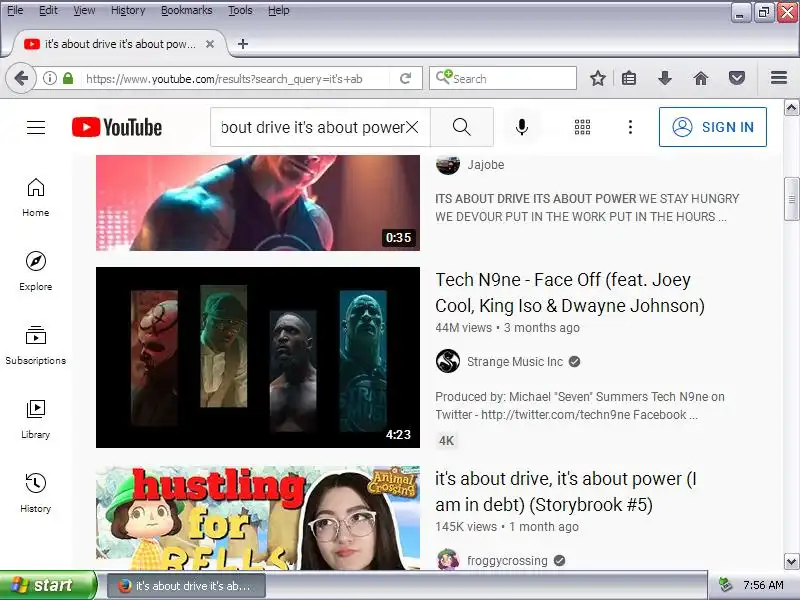Screen dimensions: 800x600
Task: Open the Storybrook #5 video title
Action: click(566, 492)
